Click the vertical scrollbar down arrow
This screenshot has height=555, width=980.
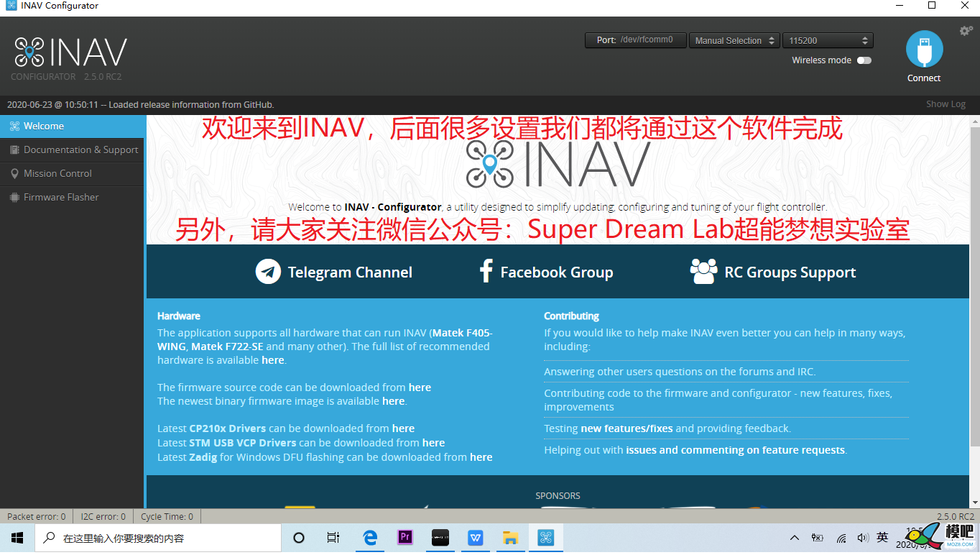(x=974, y=502)
